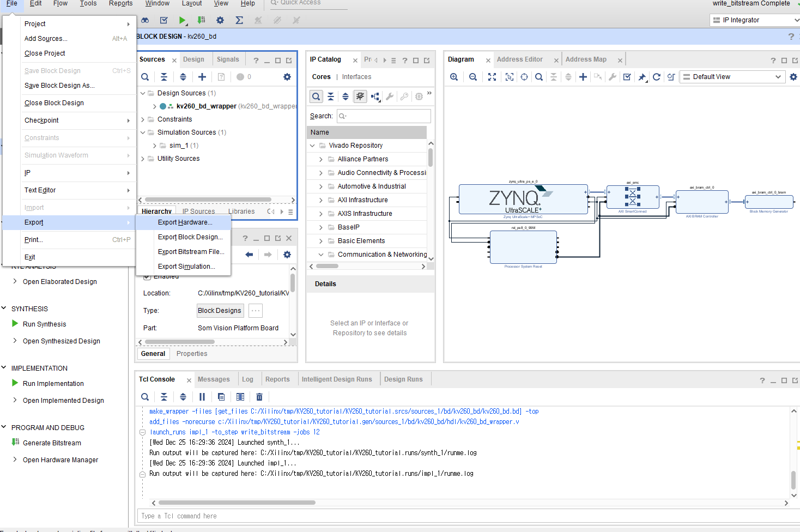Validate design using checkmark icon in Diagram
Screen dimensions: 800x532
coord(627,77)
